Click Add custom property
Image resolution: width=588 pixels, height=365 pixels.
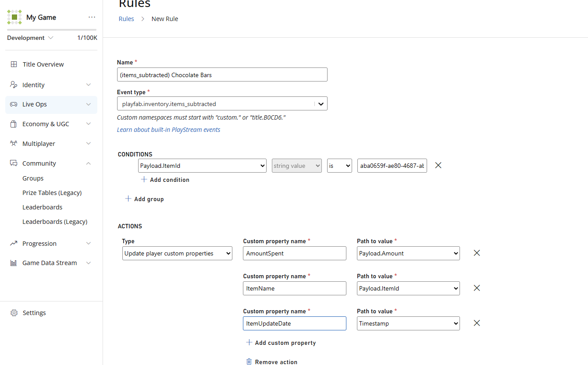pos(281,343)
